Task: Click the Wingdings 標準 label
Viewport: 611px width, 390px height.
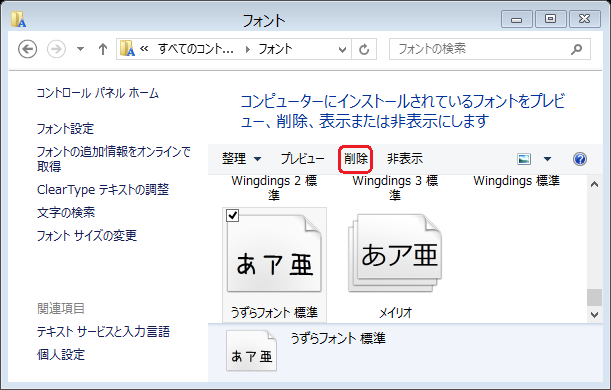Action: (516, 181)
